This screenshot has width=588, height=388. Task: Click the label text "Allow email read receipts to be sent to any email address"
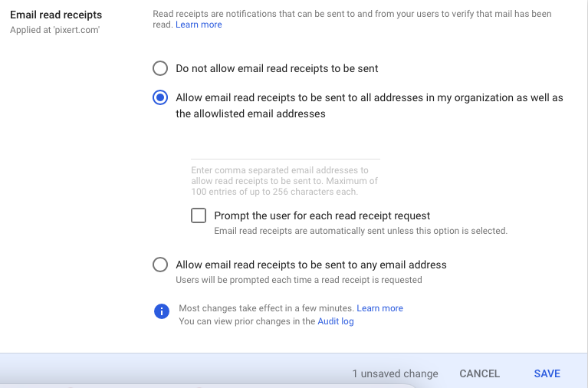click(x=311, y=265)
